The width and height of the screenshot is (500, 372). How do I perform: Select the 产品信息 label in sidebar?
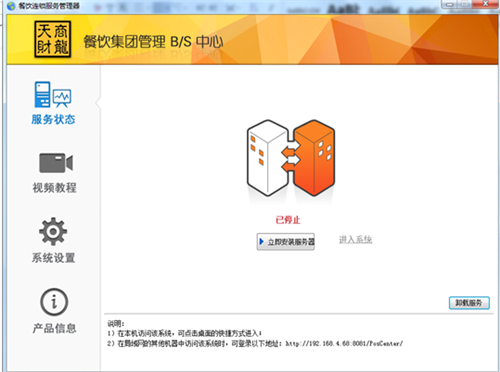pos(54,328)
